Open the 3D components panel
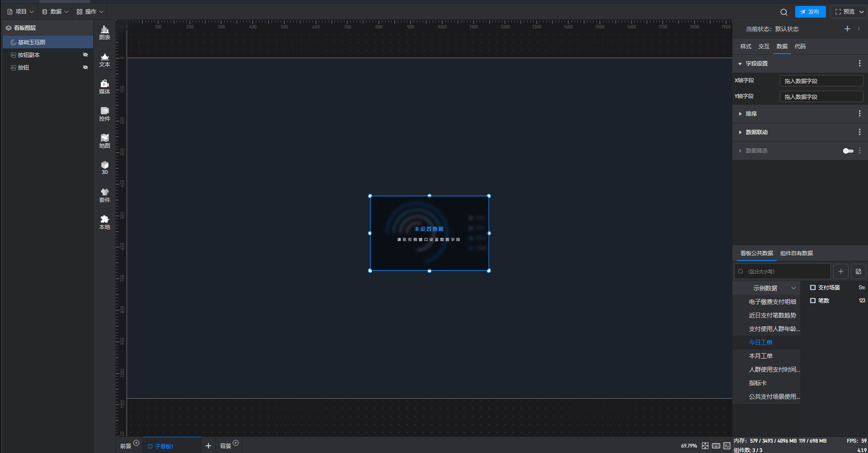 [x=104, y=168]
